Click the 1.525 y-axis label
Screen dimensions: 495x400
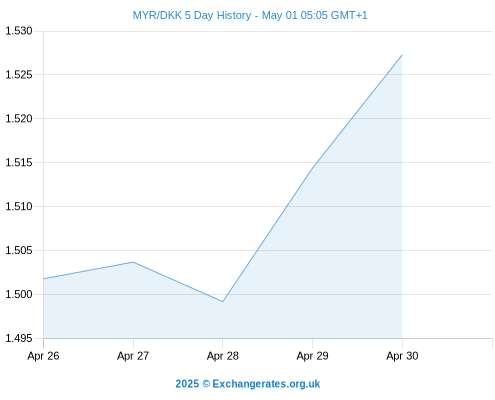19,75
